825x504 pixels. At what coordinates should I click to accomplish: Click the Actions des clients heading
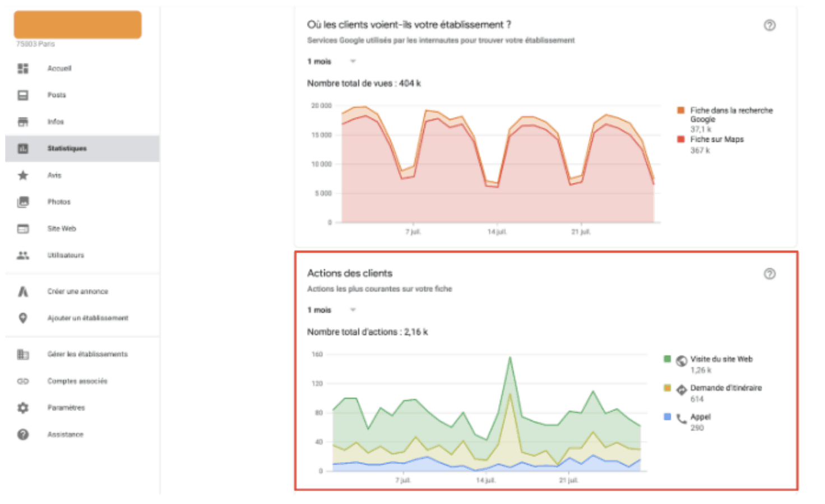[x=350, y=273]
